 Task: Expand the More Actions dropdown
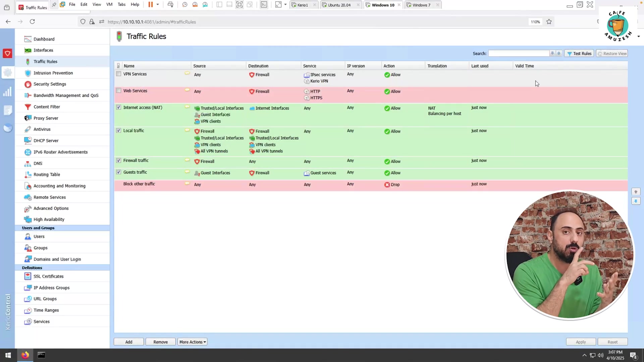193,342
